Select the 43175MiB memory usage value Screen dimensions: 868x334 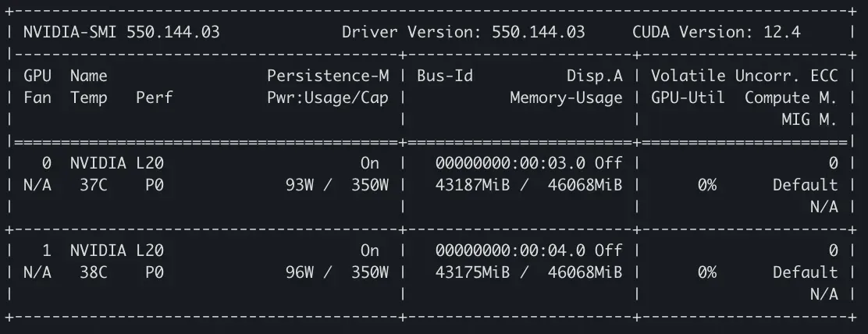click(472, 272)
